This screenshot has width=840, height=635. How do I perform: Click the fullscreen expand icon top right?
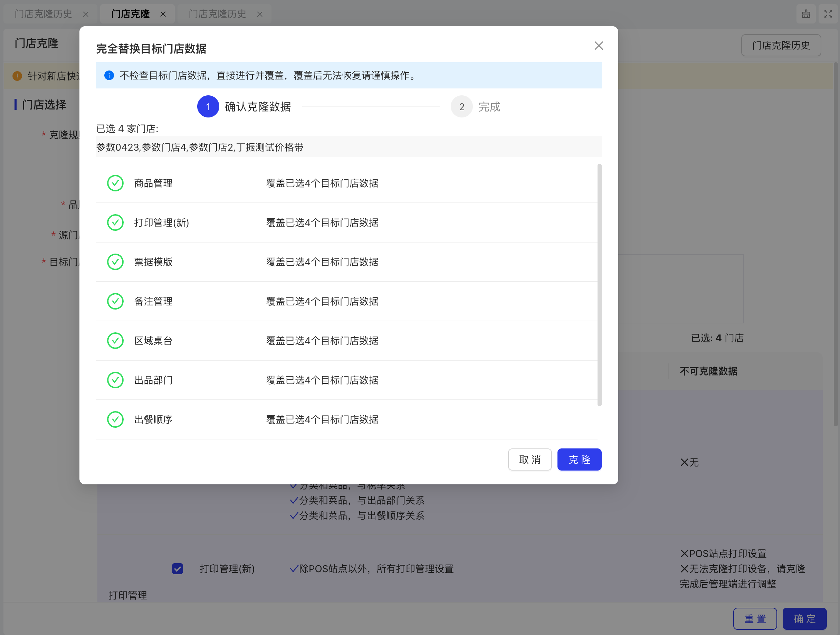[828, 14]
